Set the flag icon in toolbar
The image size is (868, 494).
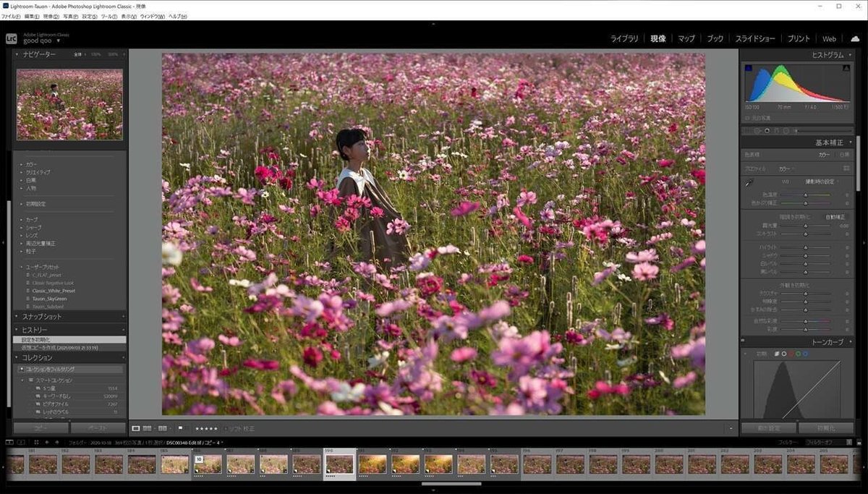(x=180, y=428)
